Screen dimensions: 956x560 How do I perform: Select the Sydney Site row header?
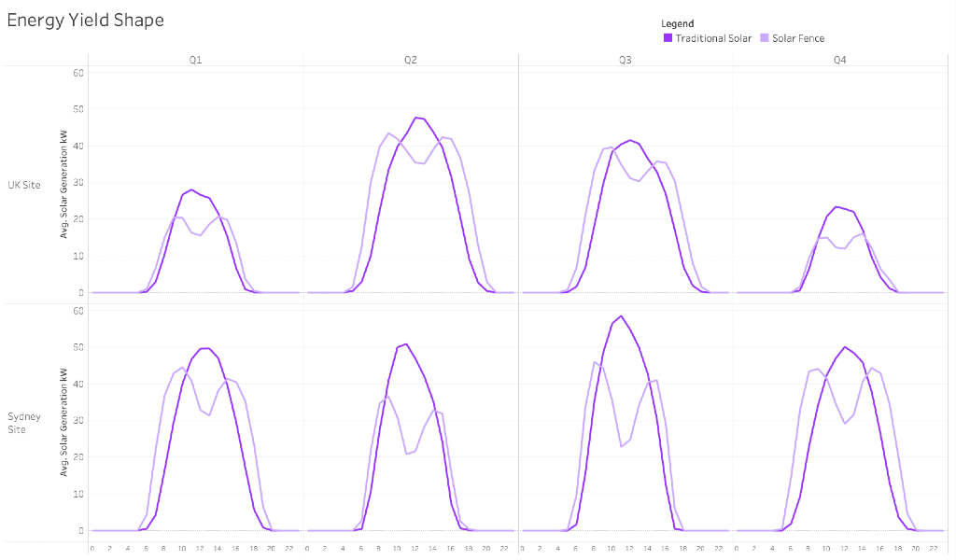click(24, 423)
